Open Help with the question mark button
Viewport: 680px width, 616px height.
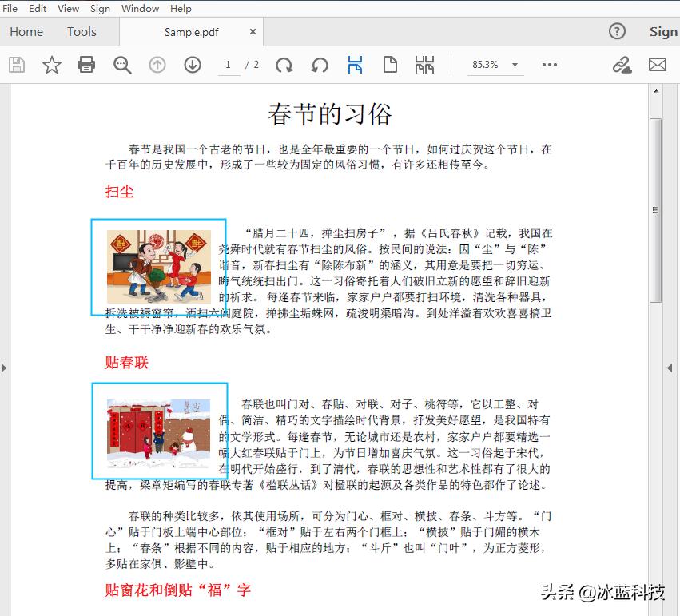617,31
